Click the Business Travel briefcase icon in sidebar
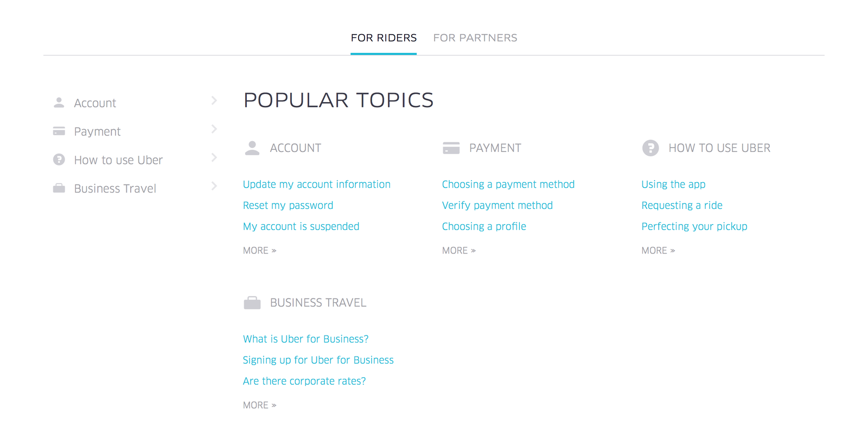 point(59,188)
